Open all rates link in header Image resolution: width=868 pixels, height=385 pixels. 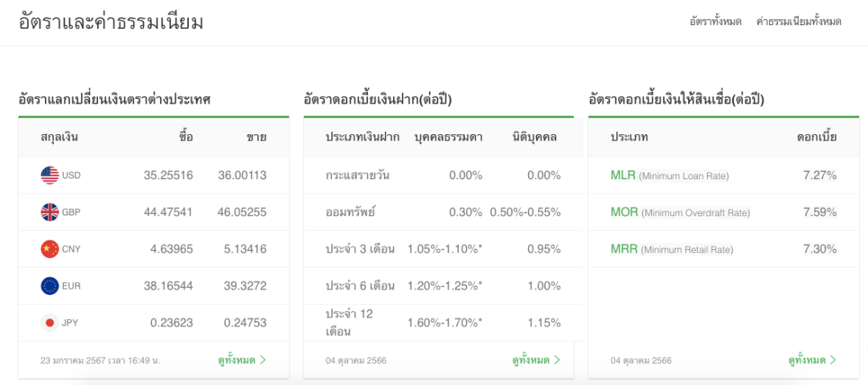715,22
